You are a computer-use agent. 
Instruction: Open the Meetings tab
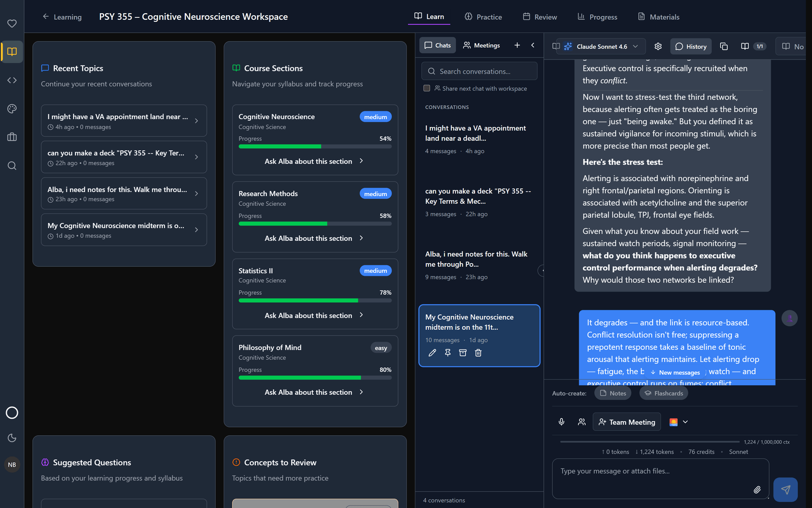482,45
